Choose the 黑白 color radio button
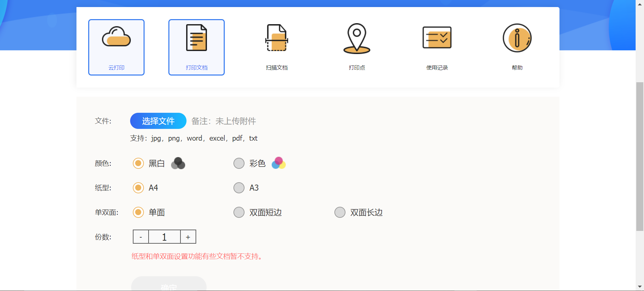The image size is (644, 291). click(138, 163)
